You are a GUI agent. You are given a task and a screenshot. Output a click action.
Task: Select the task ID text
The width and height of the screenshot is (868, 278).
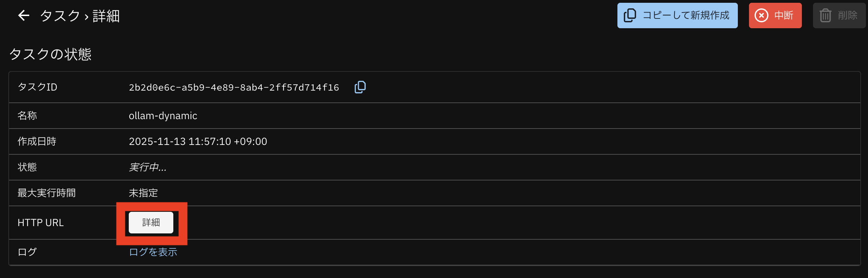(234, 87)
